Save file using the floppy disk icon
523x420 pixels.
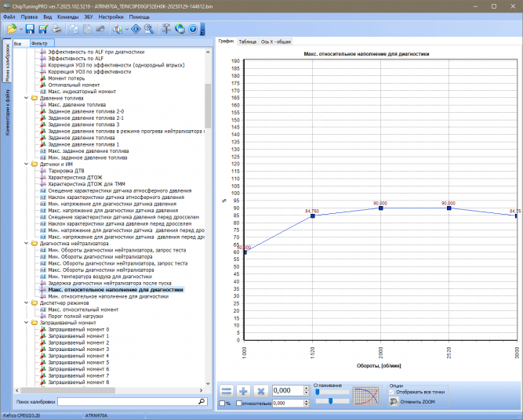click(x=30, y=29)
